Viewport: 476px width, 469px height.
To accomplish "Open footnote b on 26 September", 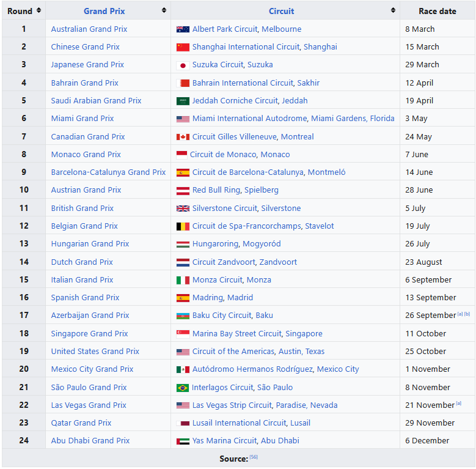I will (467, 314).
